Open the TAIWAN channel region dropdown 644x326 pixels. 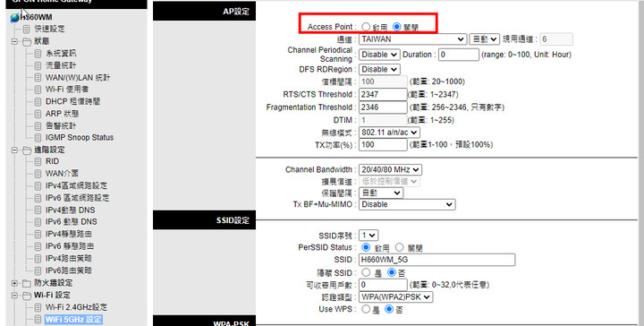(x=412, y=39)
